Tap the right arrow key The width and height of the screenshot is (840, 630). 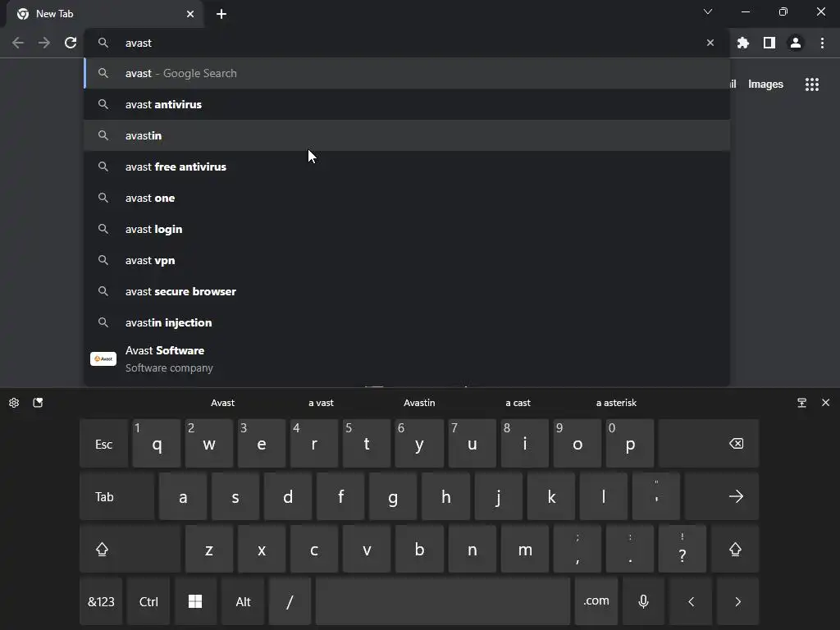737,601
